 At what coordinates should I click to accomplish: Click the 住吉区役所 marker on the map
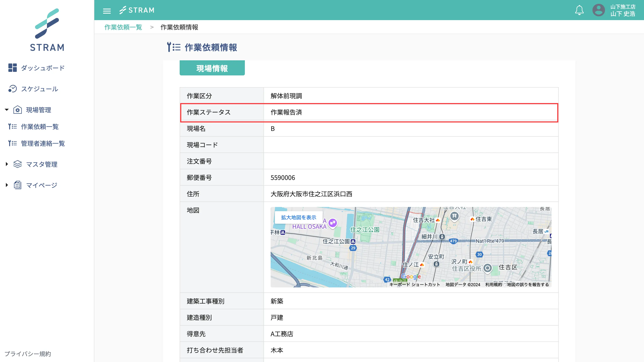(x=487, y=268)
